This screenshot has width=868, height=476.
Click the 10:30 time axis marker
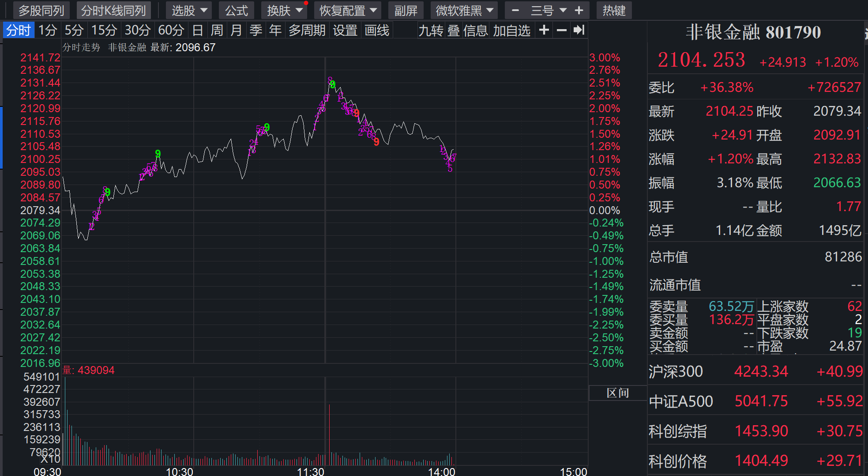pos(179,471)
